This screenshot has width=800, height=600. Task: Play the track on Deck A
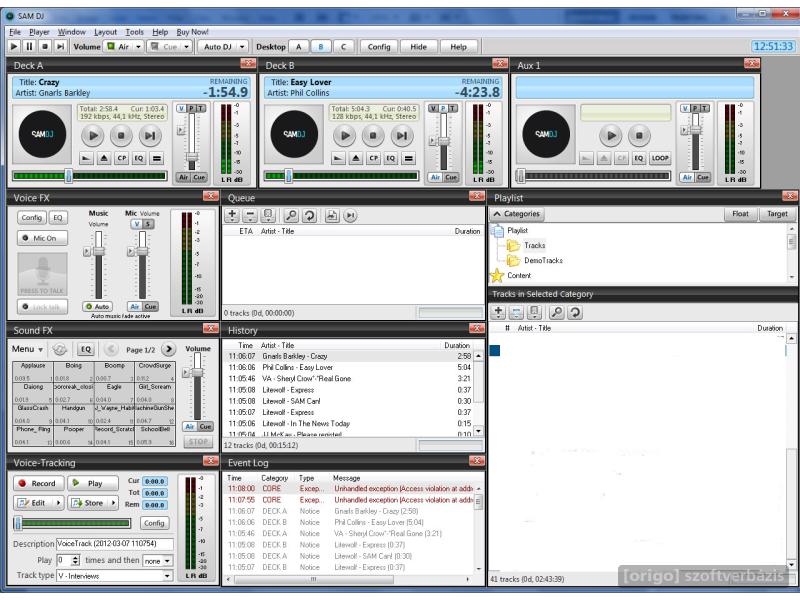[93, 136]
